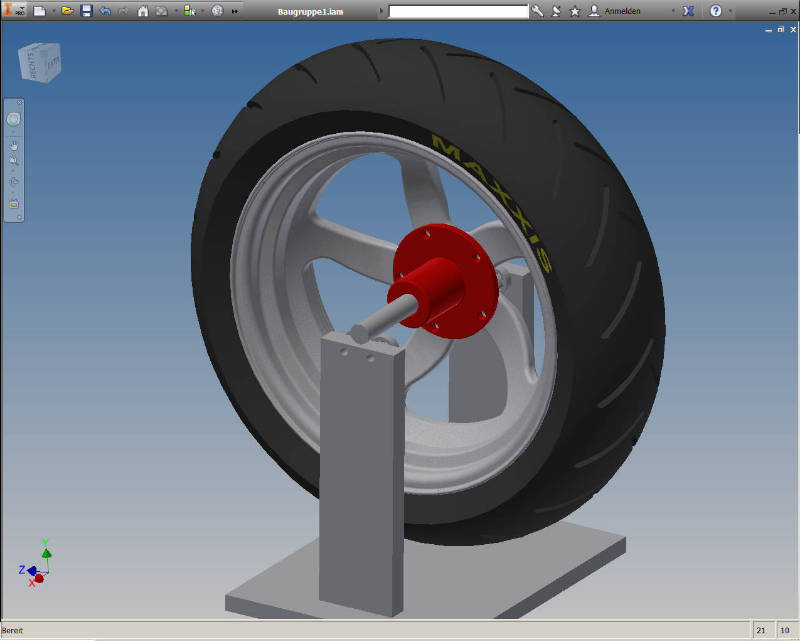Restore the inner document window
Image resolution: width=800 pixels, height=641 pixels.
click(x=781, y=30)
